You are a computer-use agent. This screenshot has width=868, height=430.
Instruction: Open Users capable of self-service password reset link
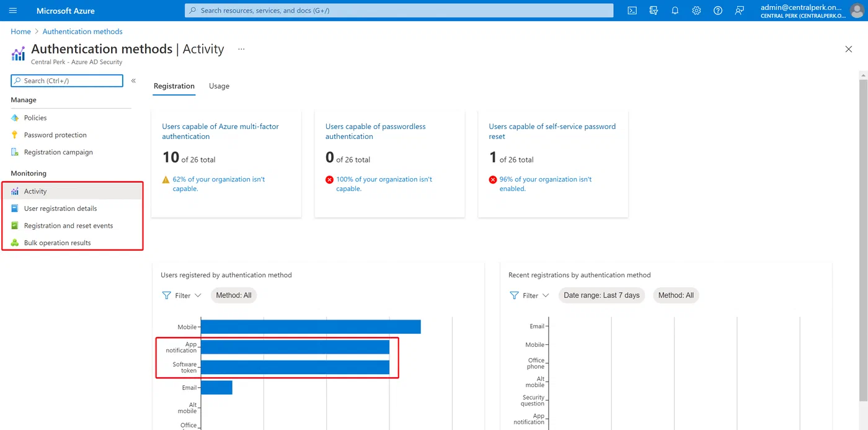click(x=552, y=132)
